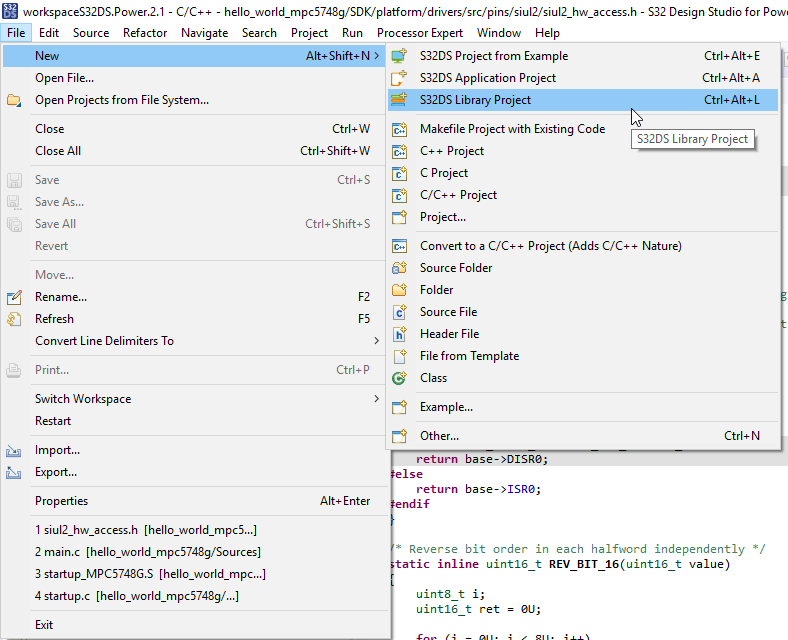Click the File from Template icon
The height and width of the screenshot is (640, 788).
pos(399,356)
